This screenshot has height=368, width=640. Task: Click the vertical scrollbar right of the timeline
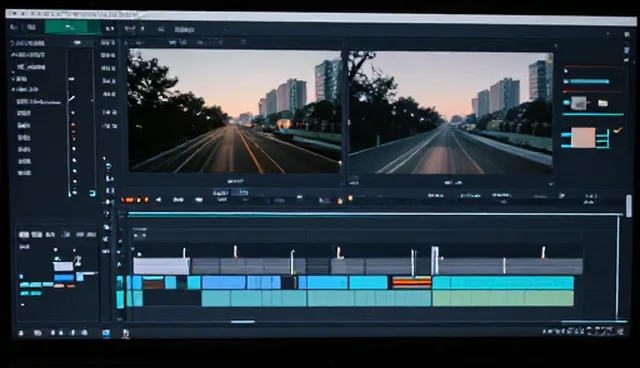pyautogui.click(x=629, y=206)
